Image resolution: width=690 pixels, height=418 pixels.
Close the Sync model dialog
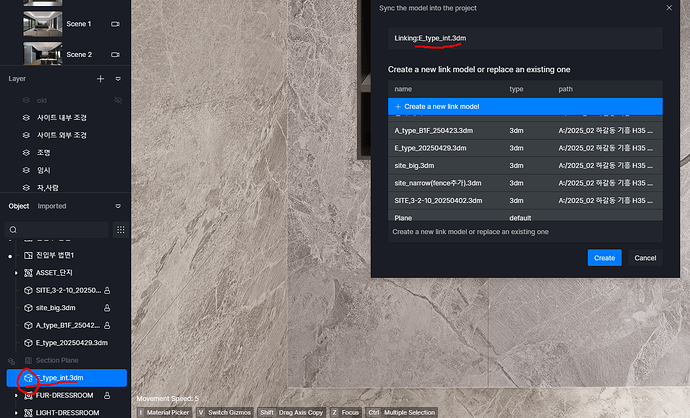point(669,8)
